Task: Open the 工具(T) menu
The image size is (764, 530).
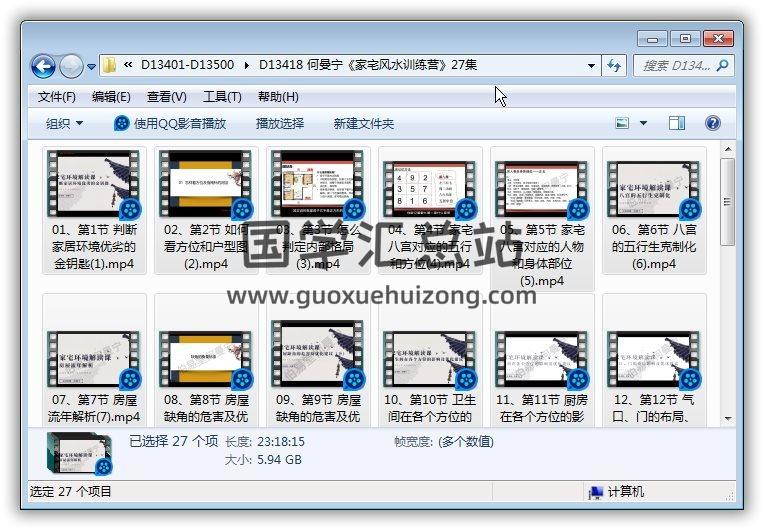Action: (x=222, y=97)
